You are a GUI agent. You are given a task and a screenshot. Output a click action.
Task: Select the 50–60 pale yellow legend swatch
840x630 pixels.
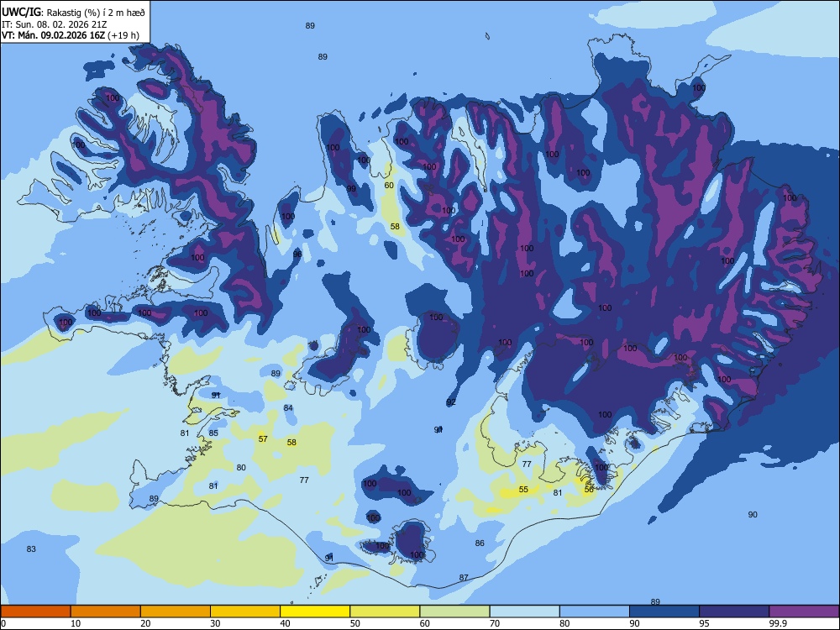[385, 612]
